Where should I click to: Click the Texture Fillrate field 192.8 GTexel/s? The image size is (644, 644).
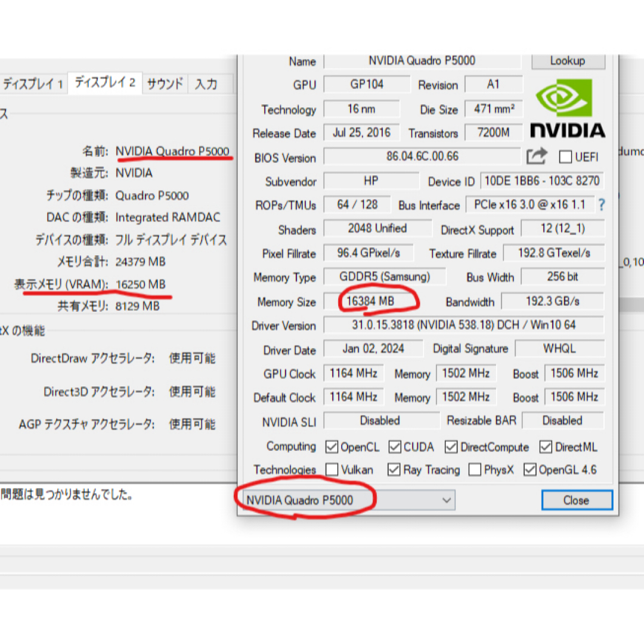pos(553,253)
